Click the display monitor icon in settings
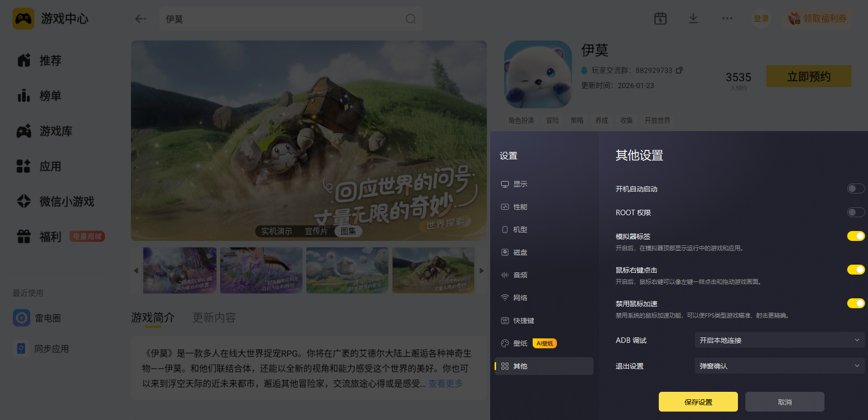Image resolution: width=868 pixels, height=420 pixels. [x=504, y=184]
